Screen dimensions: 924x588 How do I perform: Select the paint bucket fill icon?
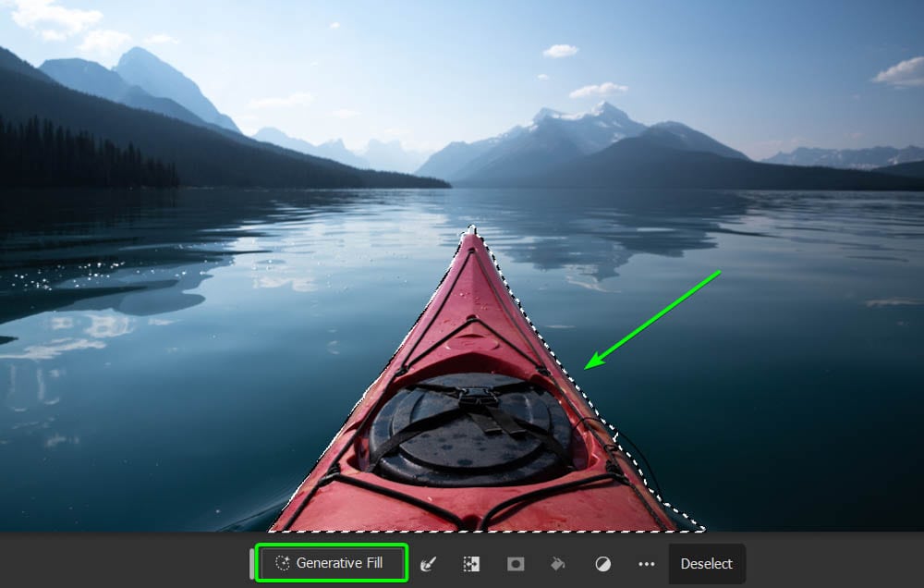557,564
